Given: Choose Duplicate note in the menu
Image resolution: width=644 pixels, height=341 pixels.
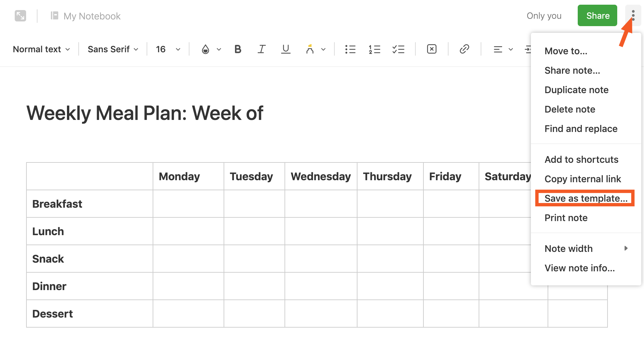Looking at the screenshot, I should (x=576, y=90).
